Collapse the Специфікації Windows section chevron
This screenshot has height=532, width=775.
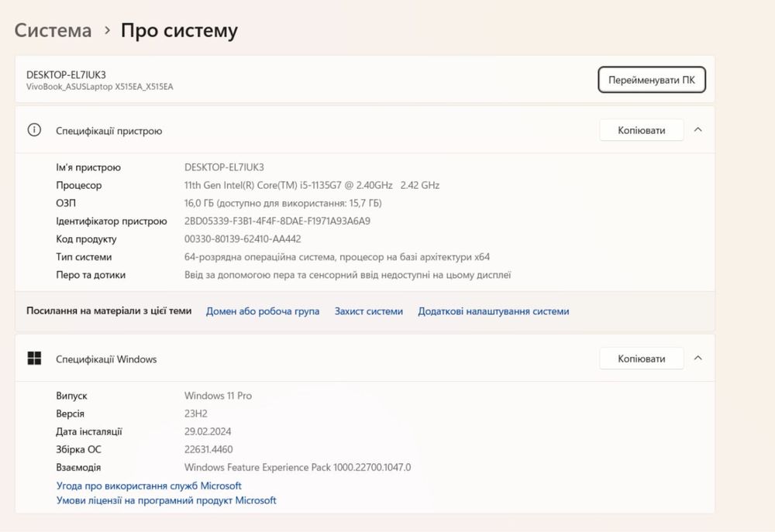click(698, 358)
